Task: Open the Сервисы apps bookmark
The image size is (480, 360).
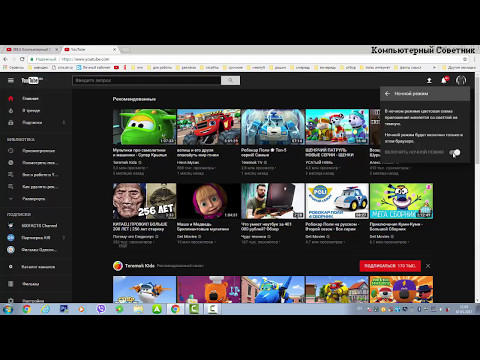Action: (x=14, y=67)
